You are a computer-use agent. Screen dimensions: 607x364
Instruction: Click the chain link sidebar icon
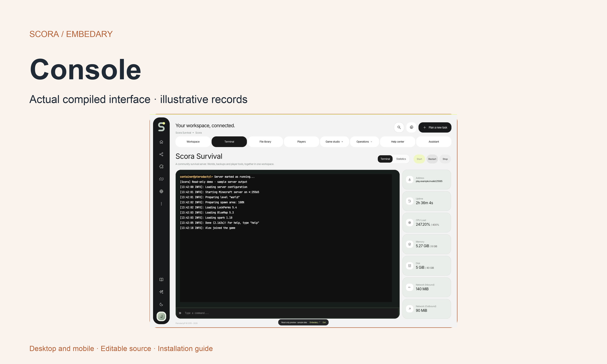click(x=161, y=179)
